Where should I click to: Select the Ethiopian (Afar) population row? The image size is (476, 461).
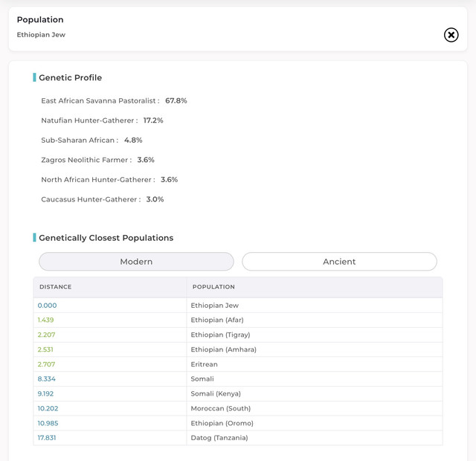tap(238, 320)
